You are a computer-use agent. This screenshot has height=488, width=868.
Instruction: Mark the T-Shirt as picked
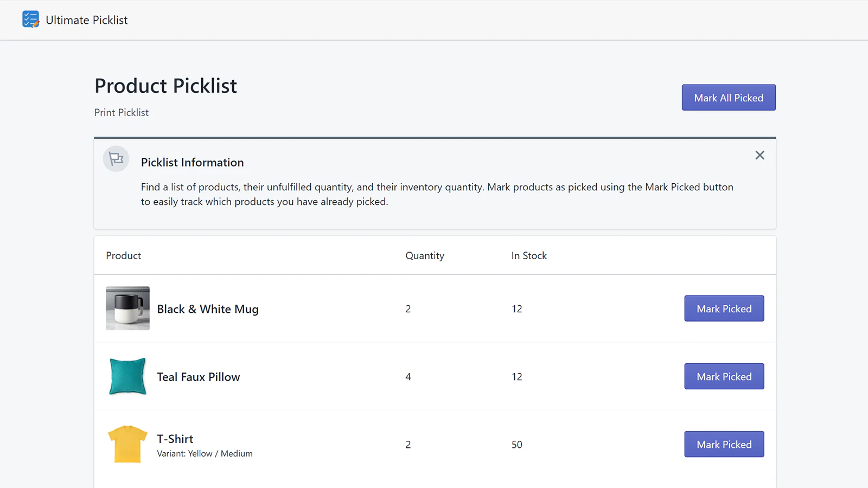click(x=724, y=444)
